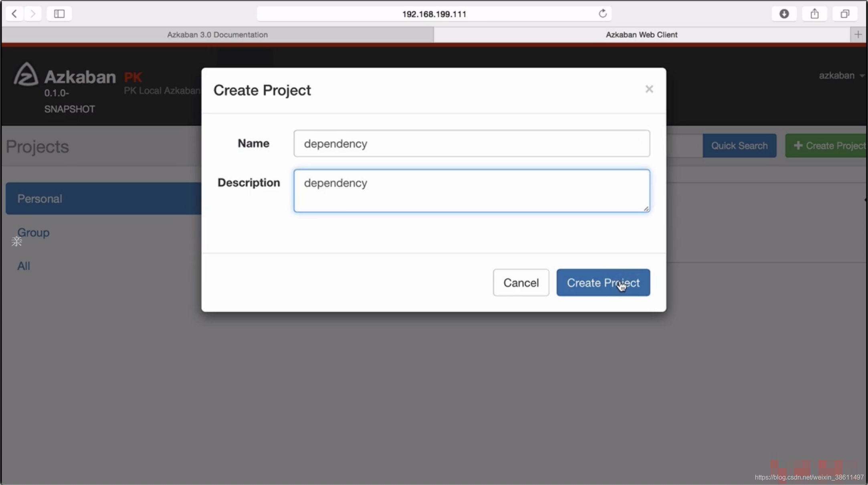Click the Name input field

(x=472, y=144)
